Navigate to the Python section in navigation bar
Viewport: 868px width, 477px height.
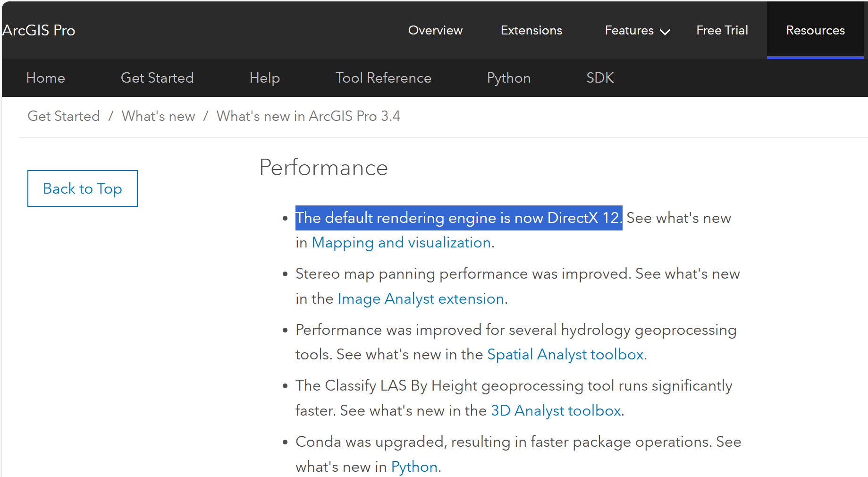(x=509, y=78)
